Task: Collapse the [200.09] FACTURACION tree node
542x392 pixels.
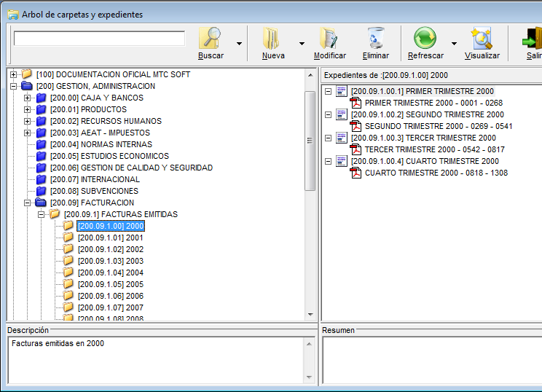Action: (28, 203)
